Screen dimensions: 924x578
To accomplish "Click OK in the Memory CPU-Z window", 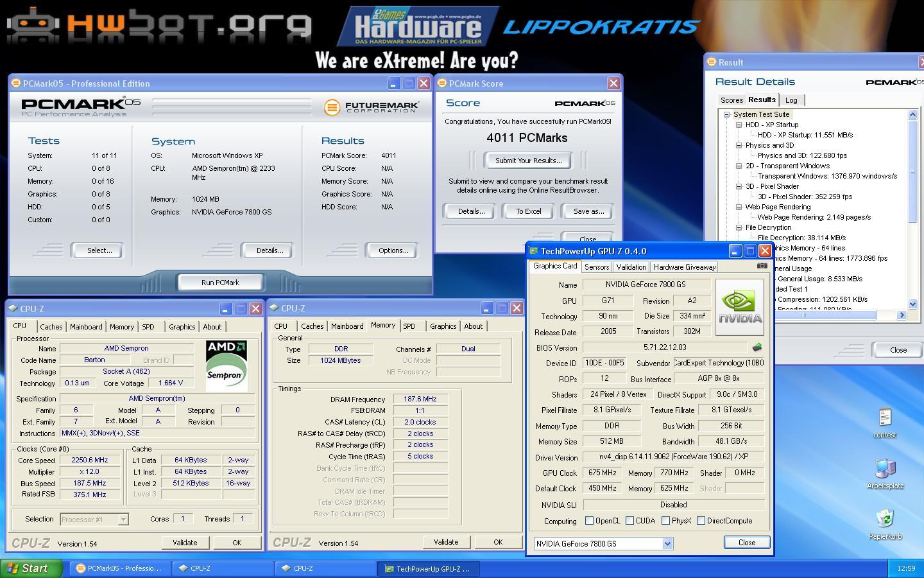I will (x=498, y=542).
